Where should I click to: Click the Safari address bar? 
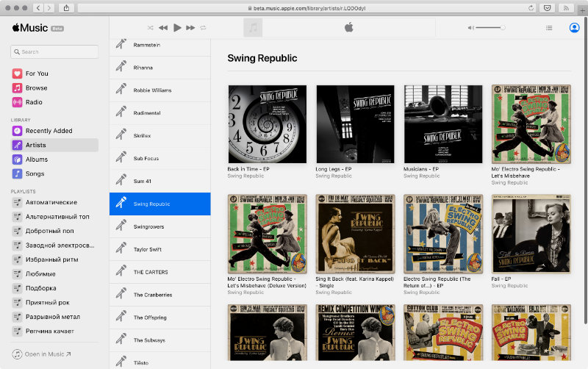coord(306,8)
